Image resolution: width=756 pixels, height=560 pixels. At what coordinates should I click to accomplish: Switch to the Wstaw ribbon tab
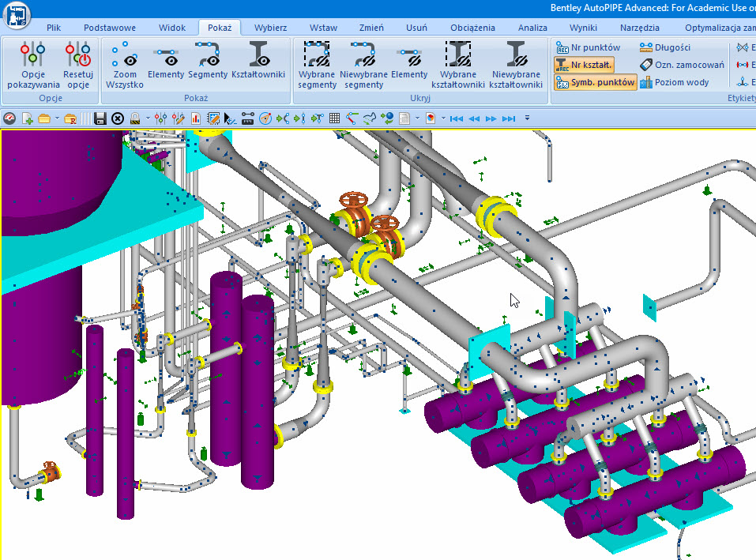coord(323,28)
